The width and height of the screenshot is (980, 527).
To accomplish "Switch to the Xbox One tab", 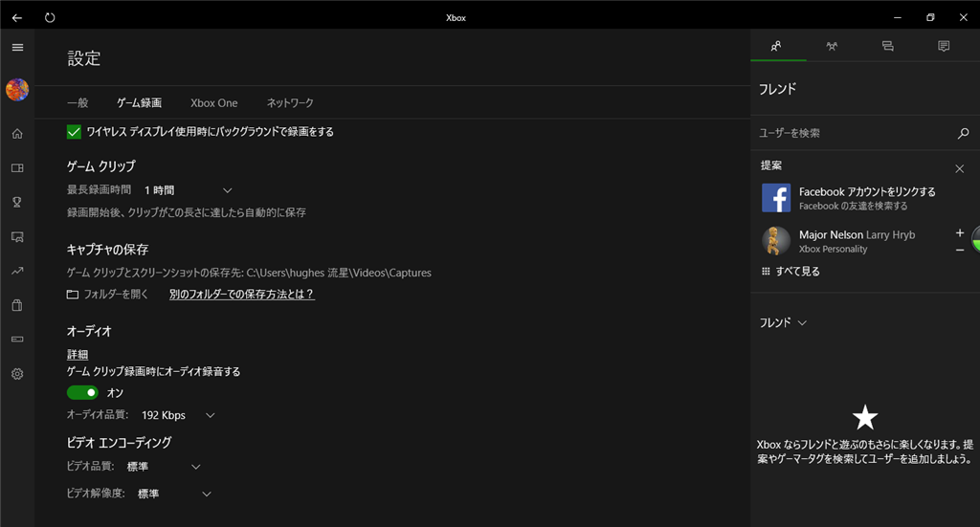I will 213,103.
